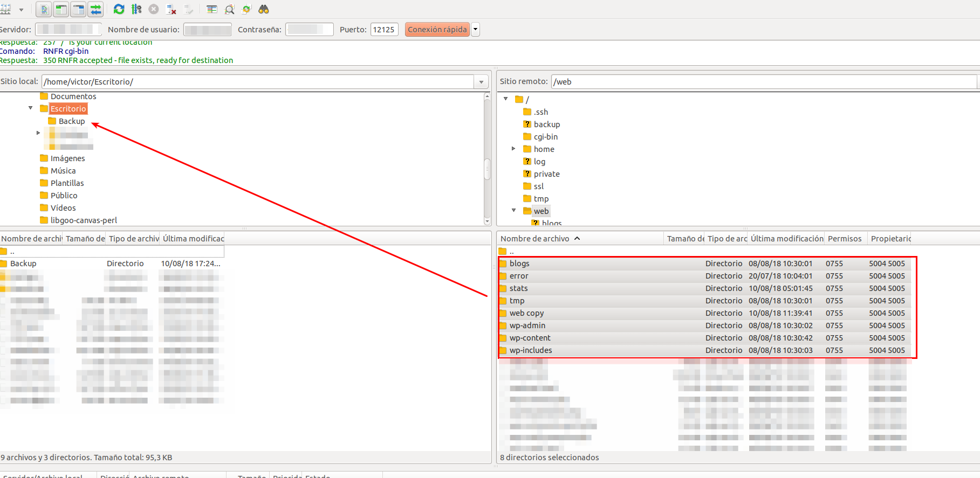
Task: Select Vídeos folder in local tree
Action: click(x=63, y=208)
